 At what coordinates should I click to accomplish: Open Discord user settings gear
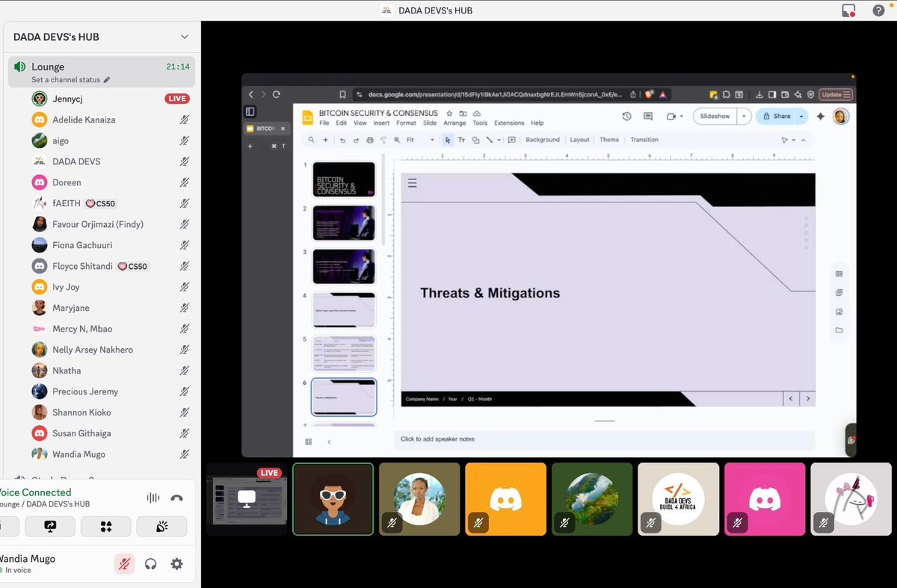176,564
